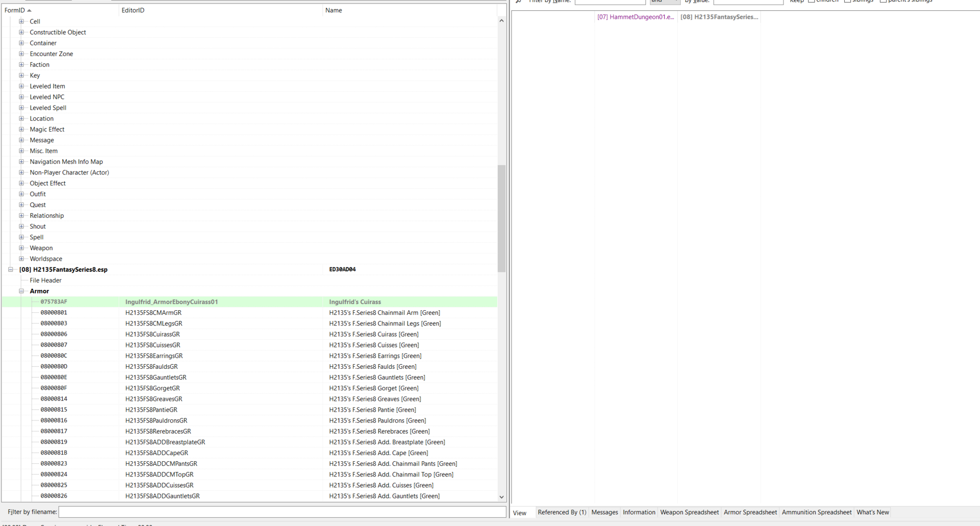Open the Referenced By (1) tab
This screenshot has width=980, height=526.
coord(562,512)
